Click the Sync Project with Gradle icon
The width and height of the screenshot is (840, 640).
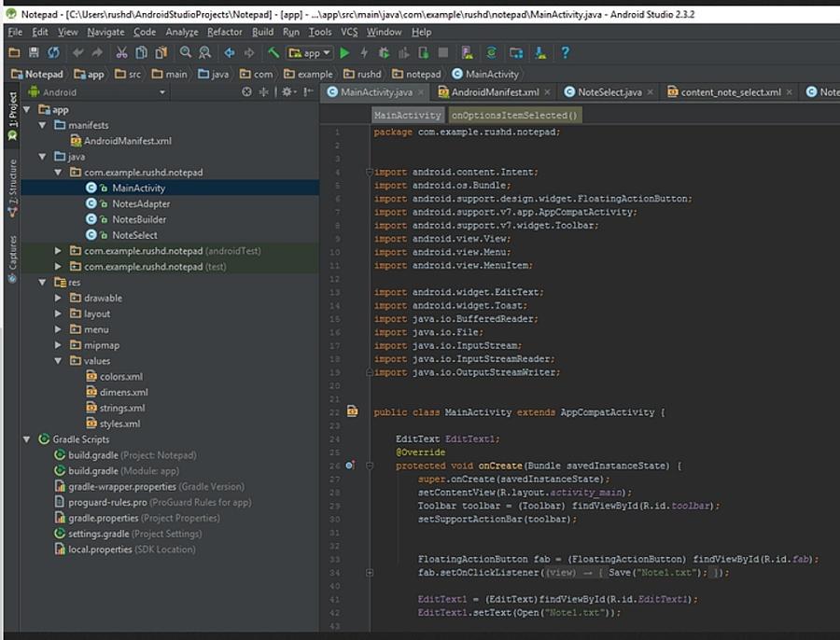[491, 52]
